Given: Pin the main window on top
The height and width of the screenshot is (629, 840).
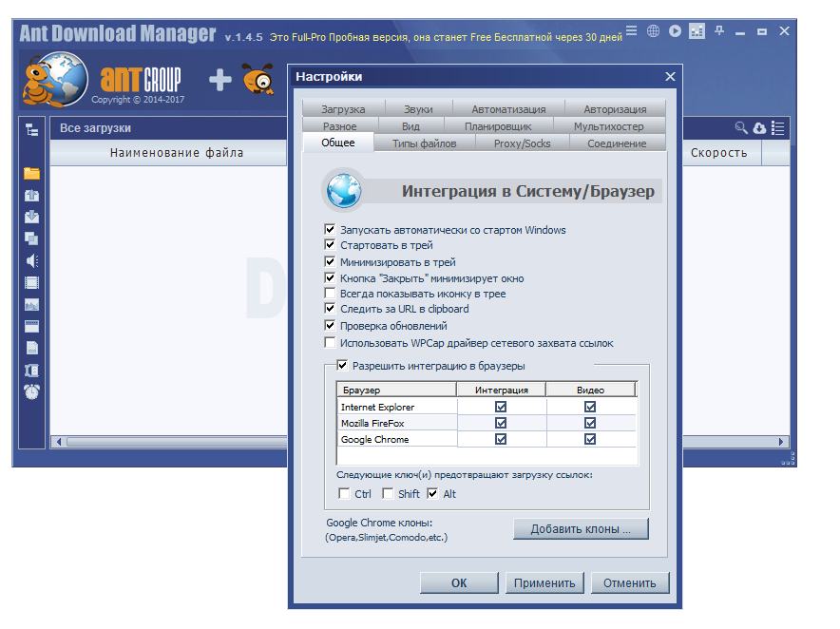Looking at the screenshot, I should [719, 31].
